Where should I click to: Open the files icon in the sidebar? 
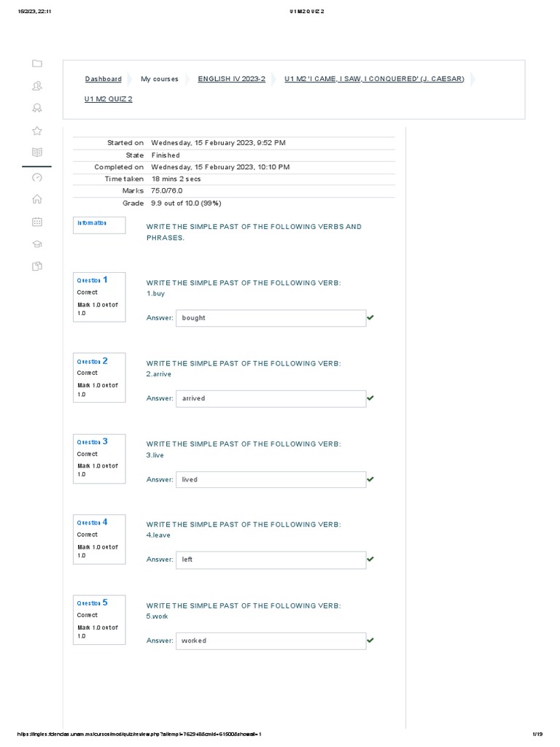37,266
